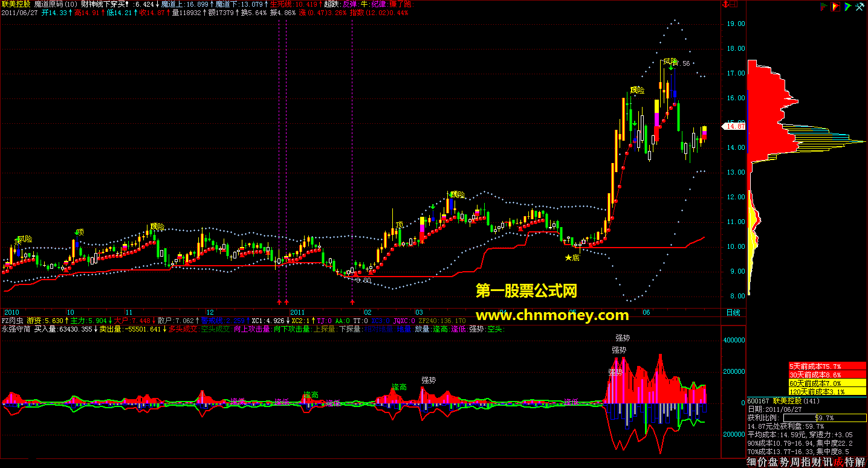
Task: Click the 日线 period label
Action: click(733, 312)
